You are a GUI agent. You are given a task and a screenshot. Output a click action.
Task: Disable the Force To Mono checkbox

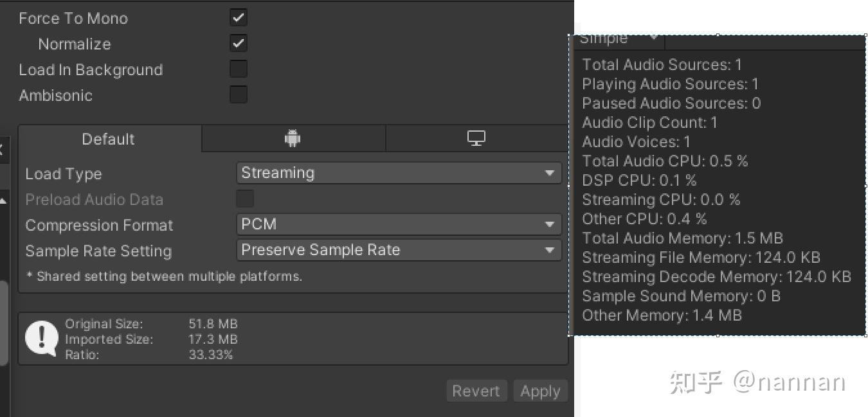tap(239, 18)
